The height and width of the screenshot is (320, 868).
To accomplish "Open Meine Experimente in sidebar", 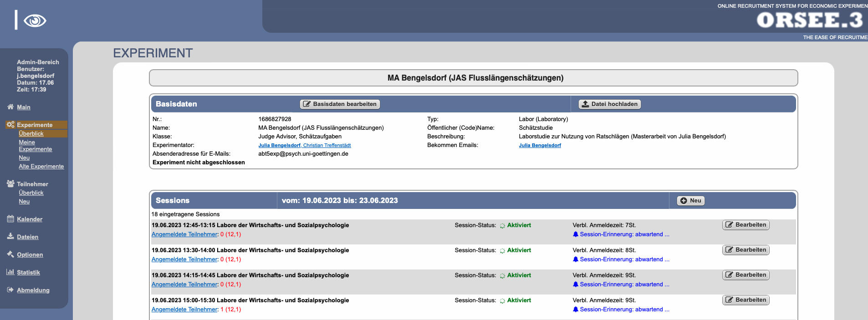I will coord(35,146).
